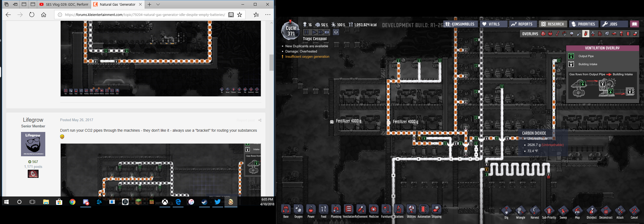The width and height of the screenshot is (644, 224).
Task: Toggle the Farming leaf overlay
Action: [607, 34]
